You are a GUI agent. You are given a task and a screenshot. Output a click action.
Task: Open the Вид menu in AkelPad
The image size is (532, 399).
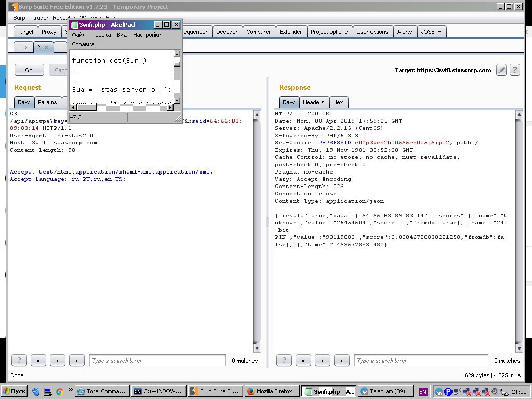[122, 35]
